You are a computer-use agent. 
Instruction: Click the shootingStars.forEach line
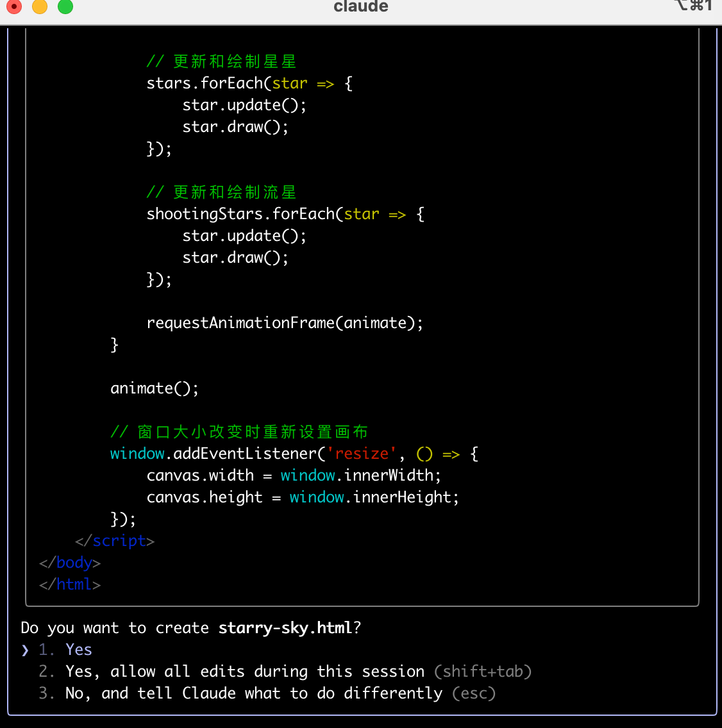(x=285, y=214)
